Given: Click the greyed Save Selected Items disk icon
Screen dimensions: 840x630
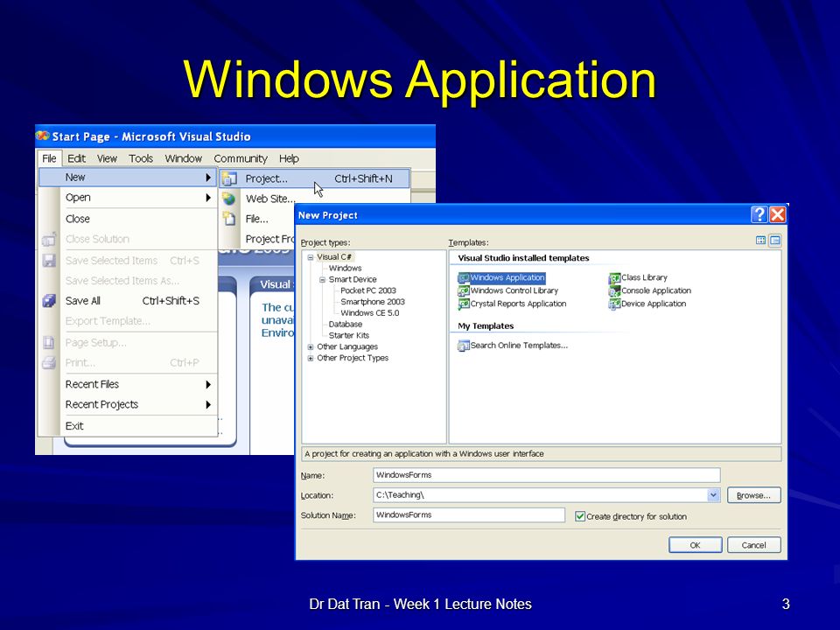Looking at the screenshot, I should (49, 261).
